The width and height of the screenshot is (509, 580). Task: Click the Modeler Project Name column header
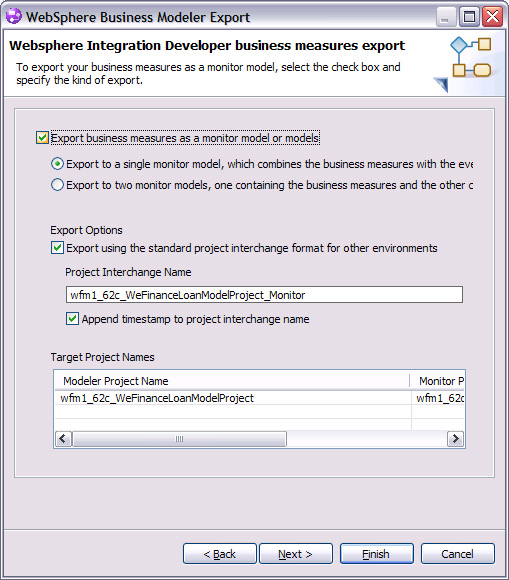pyautogui.click(x=232, y=381)
